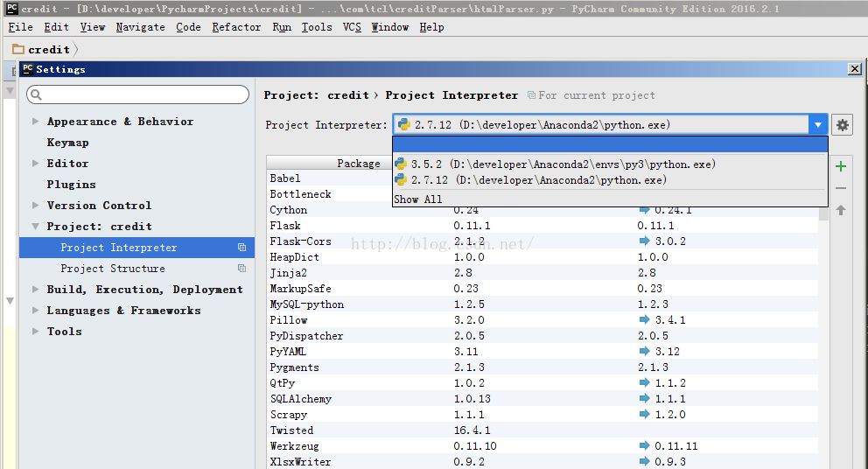
Task: Click the update arrow icon for Flask-Cors
Action: (644, 241)
